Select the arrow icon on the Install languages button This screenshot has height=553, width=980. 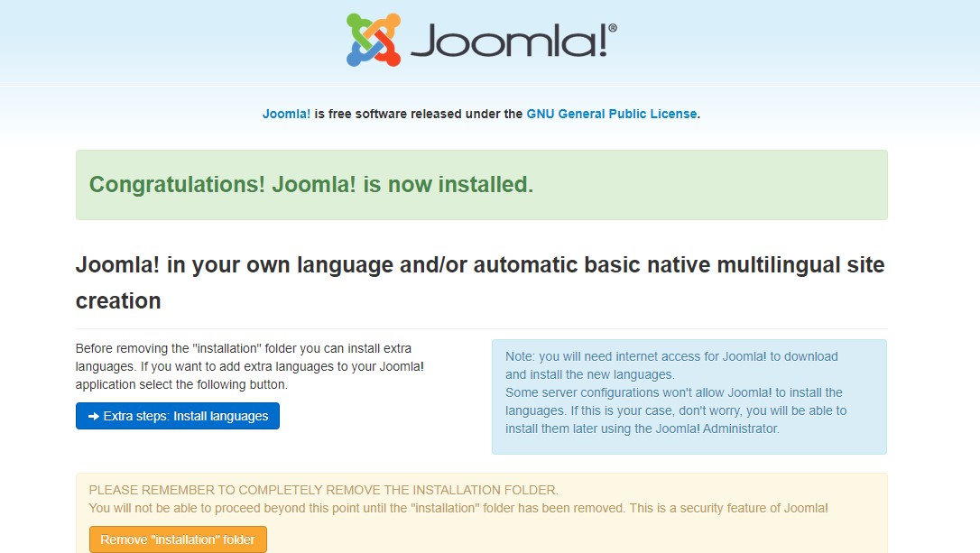point(91,416)
